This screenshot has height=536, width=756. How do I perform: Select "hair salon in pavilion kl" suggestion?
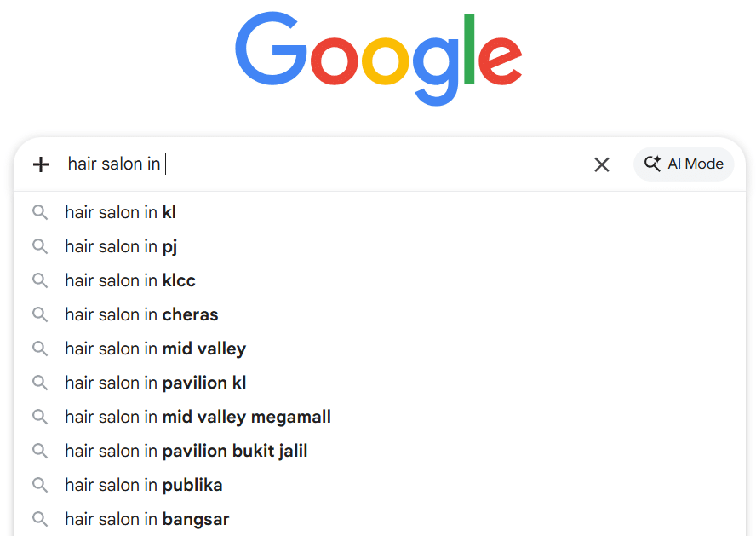click(x=155, y=383)
